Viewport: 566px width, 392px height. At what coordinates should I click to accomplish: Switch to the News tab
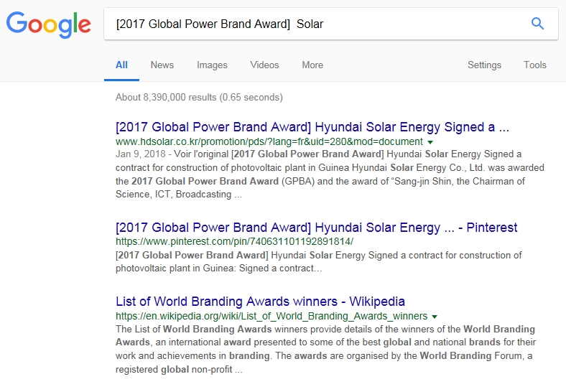tap(162, 65)
